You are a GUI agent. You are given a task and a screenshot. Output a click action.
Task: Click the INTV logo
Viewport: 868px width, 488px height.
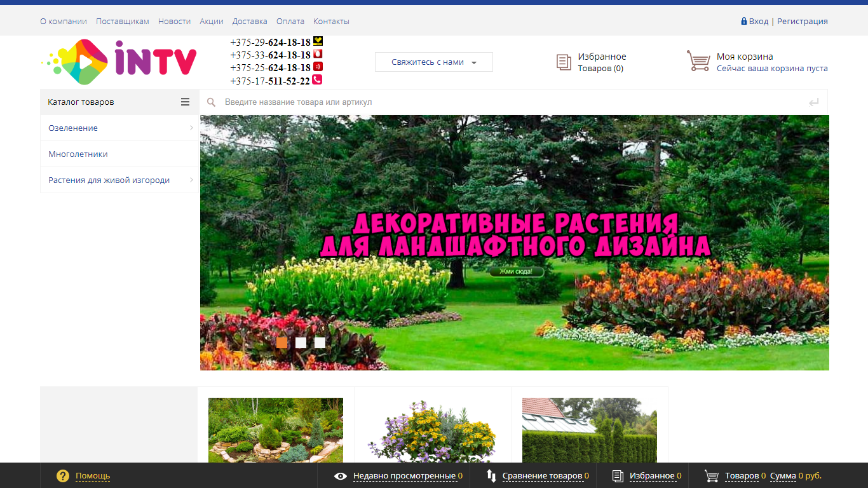[119, 62]
